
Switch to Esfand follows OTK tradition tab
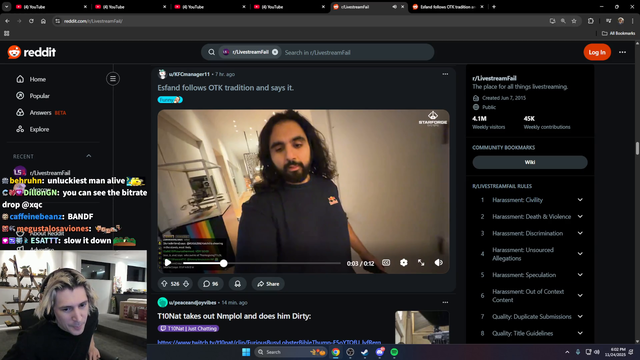[448, 7]
